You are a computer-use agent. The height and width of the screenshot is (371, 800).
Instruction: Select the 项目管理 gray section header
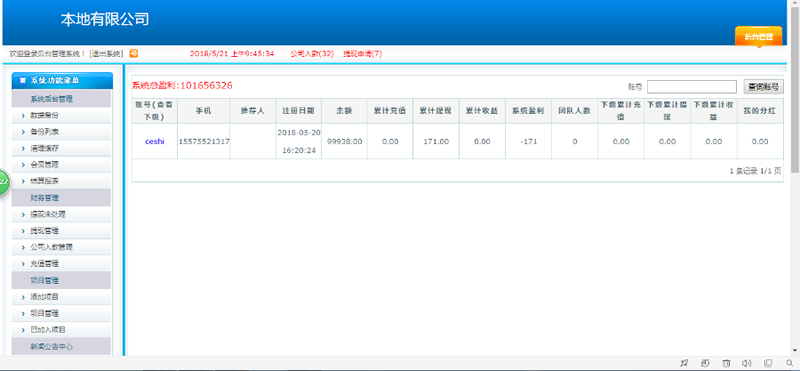tap(61, 281)
